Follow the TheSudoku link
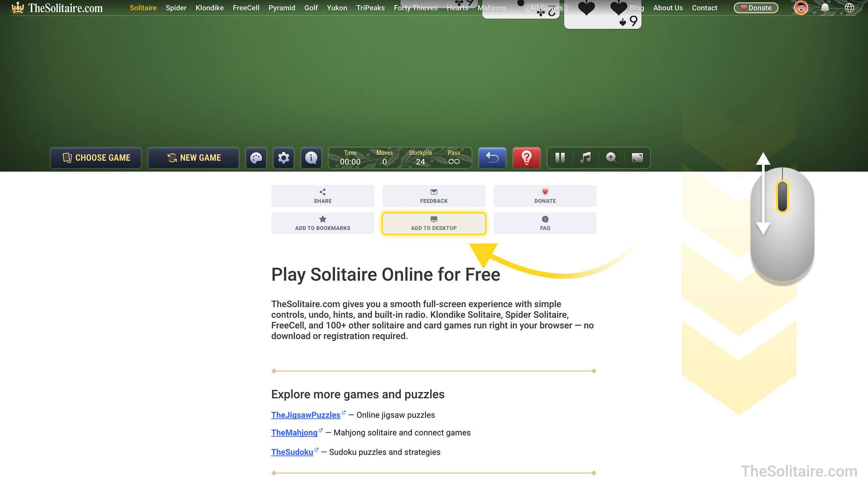 point(292,452)
